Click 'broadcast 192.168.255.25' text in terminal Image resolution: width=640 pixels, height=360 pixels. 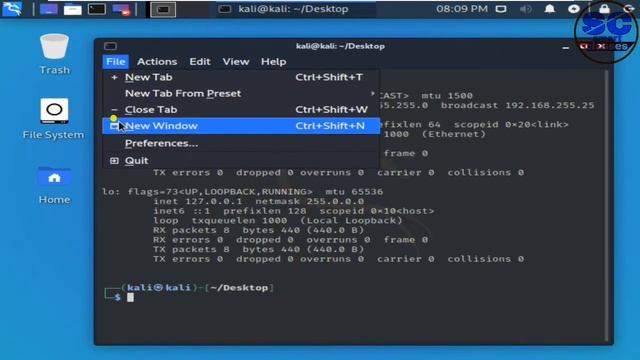tap(517, 105)
